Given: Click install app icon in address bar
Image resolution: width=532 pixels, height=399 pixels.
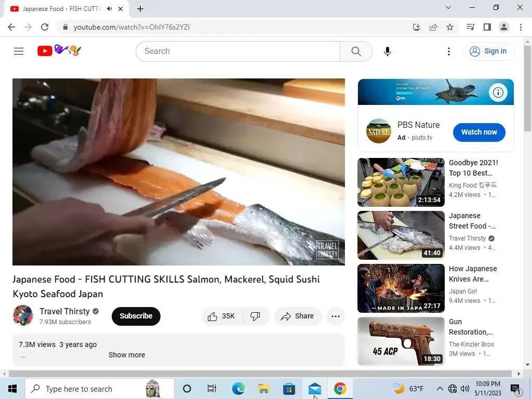Looking at the screenshot, I should [417, 27].
